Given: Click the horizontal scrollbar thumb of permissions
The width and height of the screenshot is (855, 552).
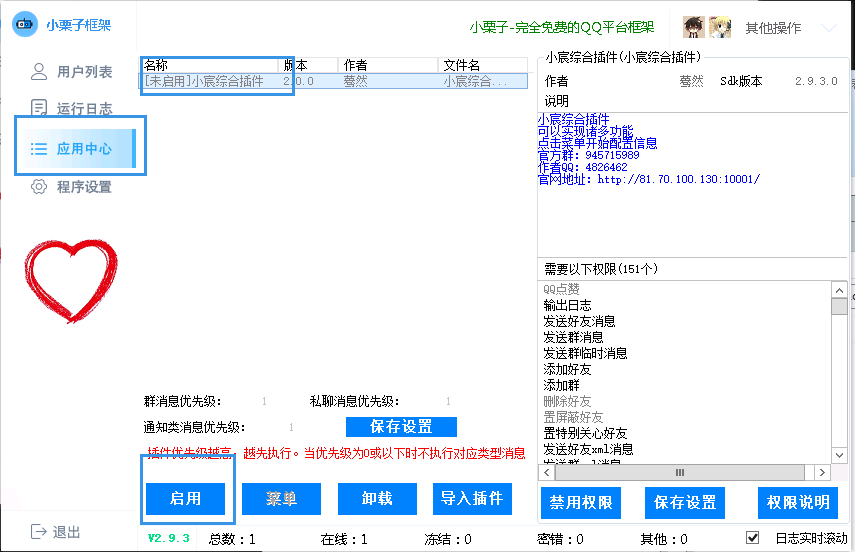Looking at the screenshot, I should pyautogui.click(x=679, y=472).
